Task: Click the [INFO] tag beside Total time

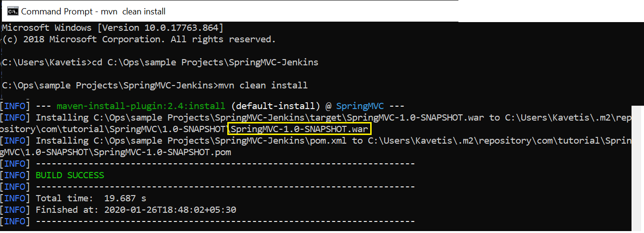Action: point(15,198)
